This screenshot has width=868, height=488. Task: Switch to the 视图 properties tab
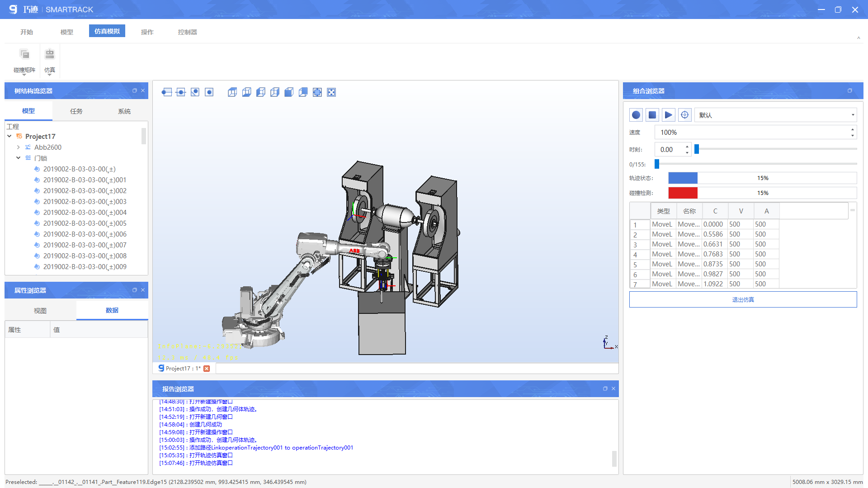tap(40, 311)
